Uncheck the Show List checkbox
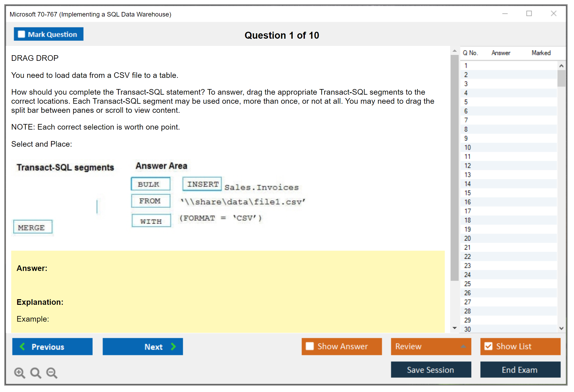The height and width of the screenshot is (392, 574). tap(488, 346)
